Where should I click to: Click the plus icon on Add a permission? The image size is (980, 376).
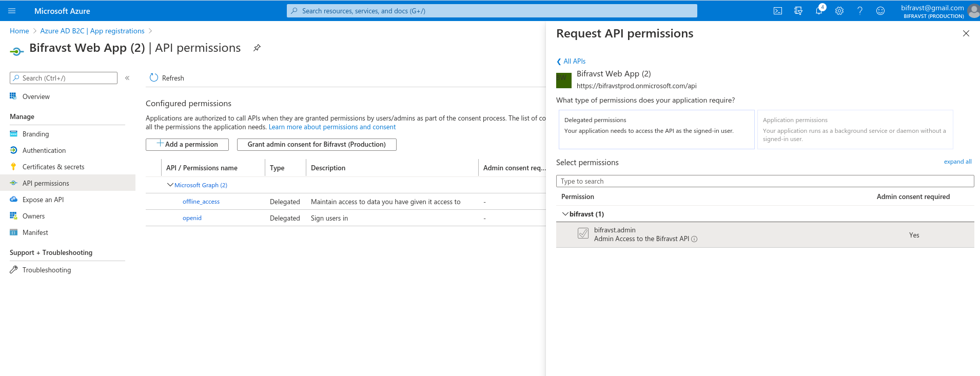160,144
